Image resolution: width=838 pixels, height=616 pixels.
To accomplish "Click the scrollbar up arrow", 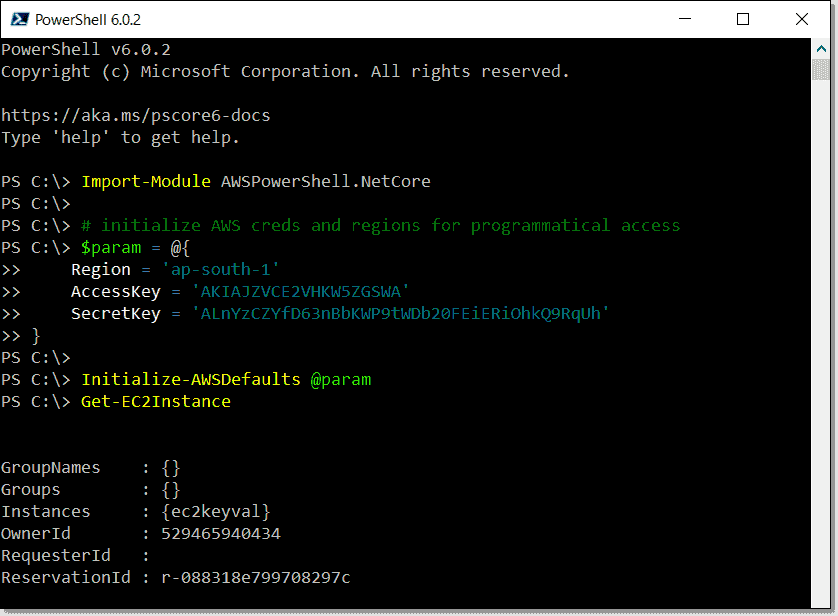I will click(823, 47).
